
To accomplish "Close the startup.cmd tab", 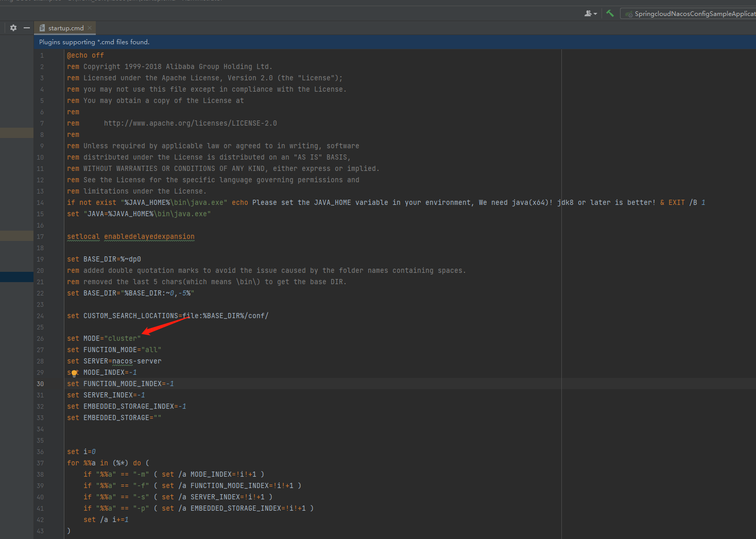I will tap(90, 28).
